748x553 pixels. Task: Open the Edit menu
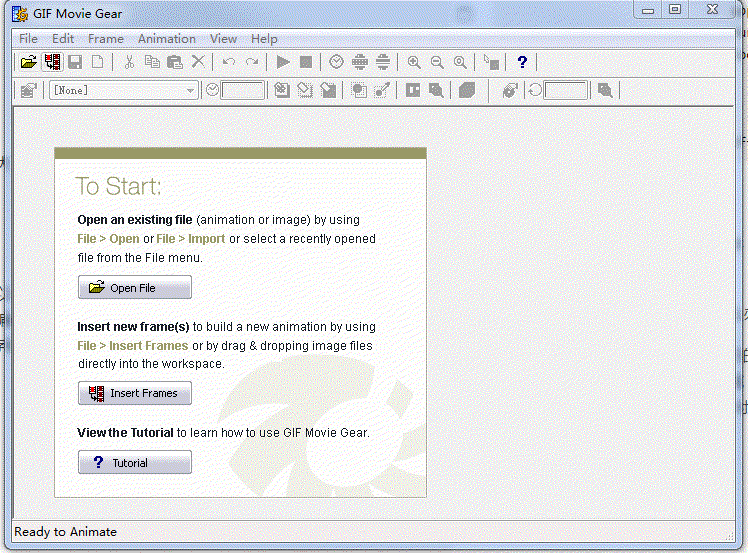point(63,39)
